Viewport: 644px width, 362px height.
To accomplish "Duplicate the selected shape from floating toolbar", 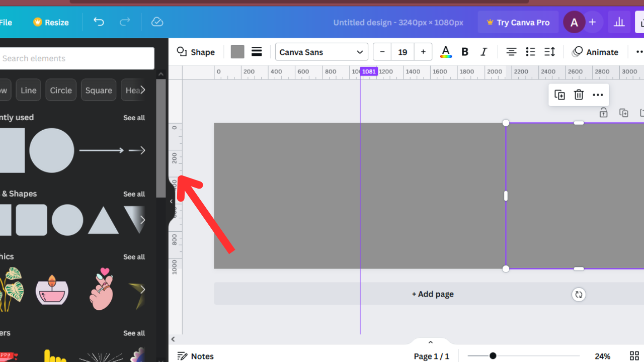I will point(559,95).
